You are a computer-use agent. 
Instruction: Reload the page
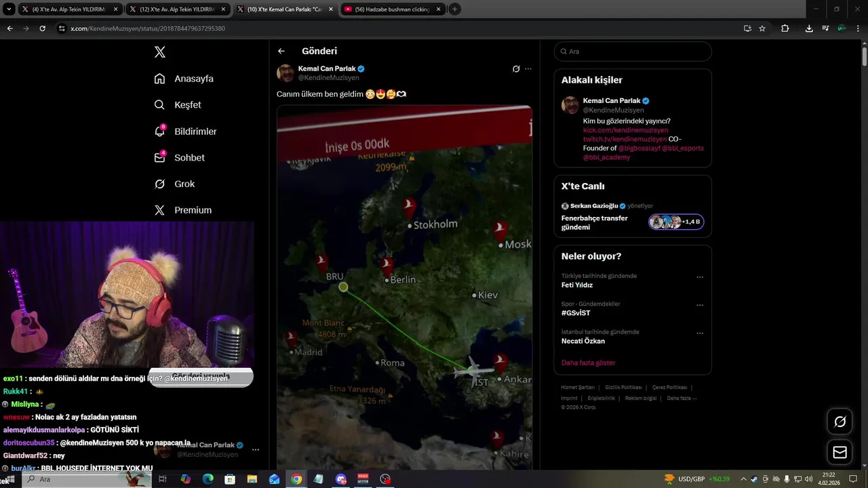(x=42, y=28)
